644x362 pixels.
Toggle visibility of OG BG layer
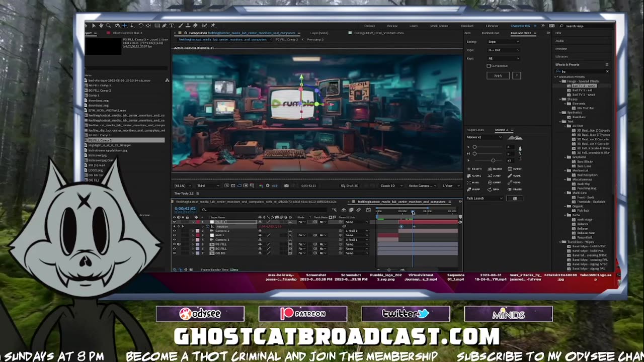[175, 253]
